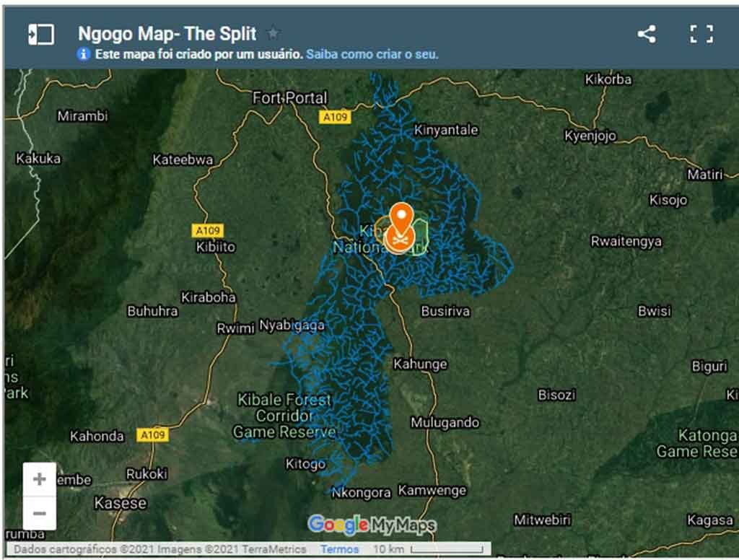Open the 'Saiba como criar o seu' link
This screenshot has height=560, width=739.
(372, 54)
